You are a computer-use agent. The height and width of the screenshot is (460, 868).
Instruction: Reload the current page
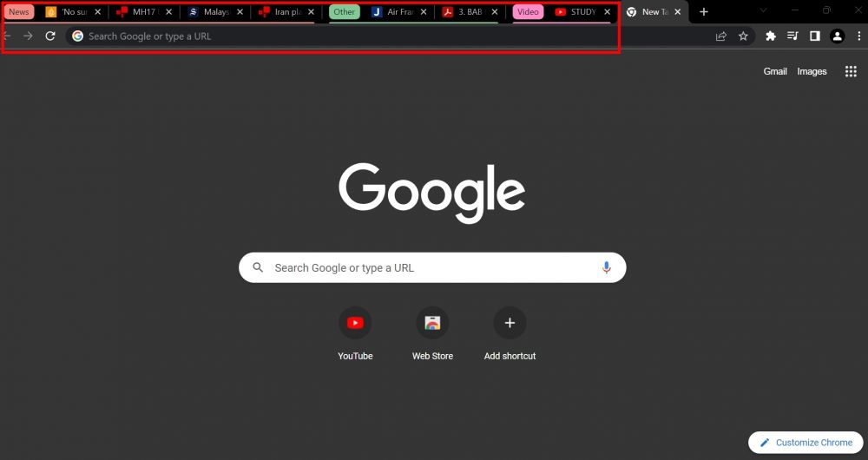50,36
